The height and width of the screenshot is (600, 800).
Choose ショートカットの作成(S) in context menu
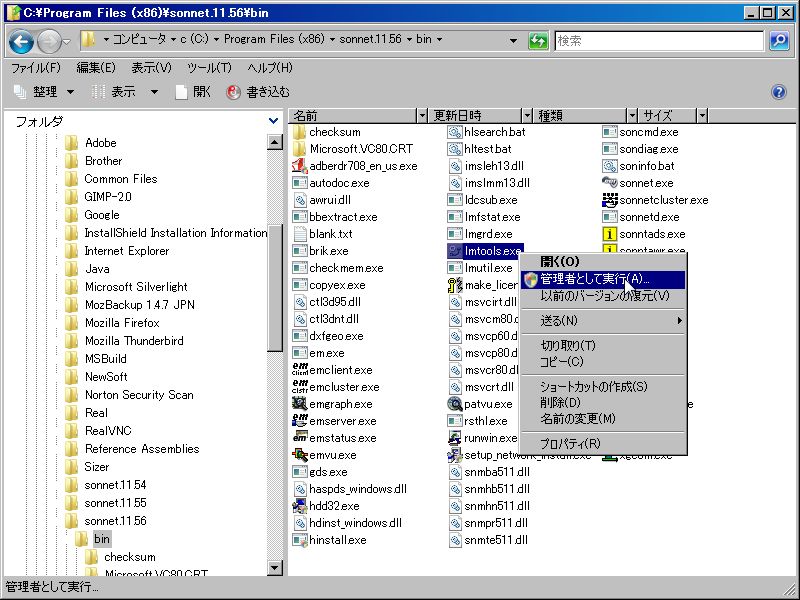[x=603, y=386]
